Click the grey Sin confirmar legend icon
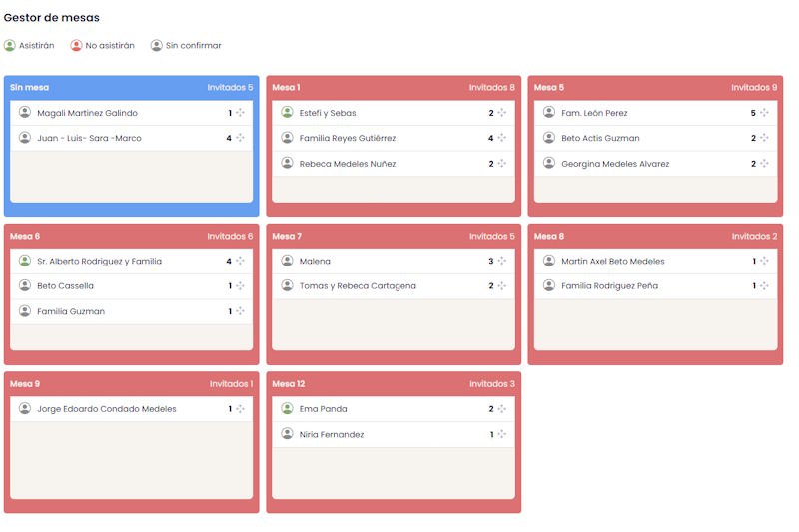799x532 pixels. click(157, 46)
